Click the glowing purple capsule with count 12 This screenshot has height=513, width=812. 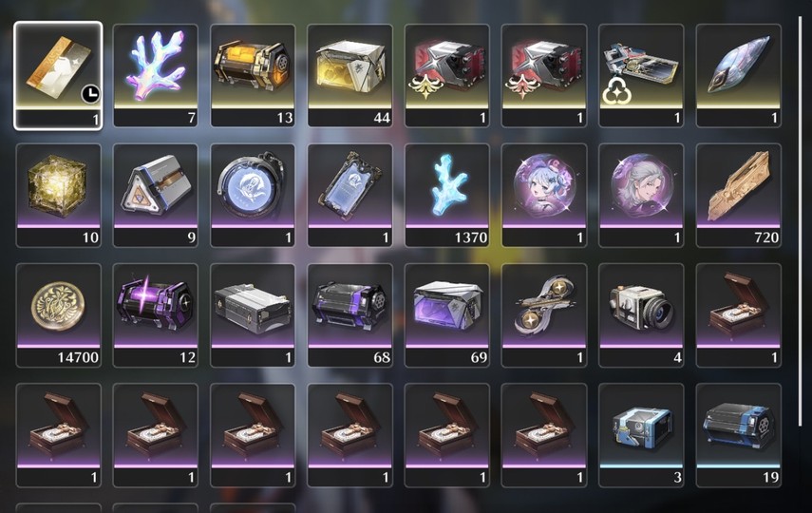[156, 315]
